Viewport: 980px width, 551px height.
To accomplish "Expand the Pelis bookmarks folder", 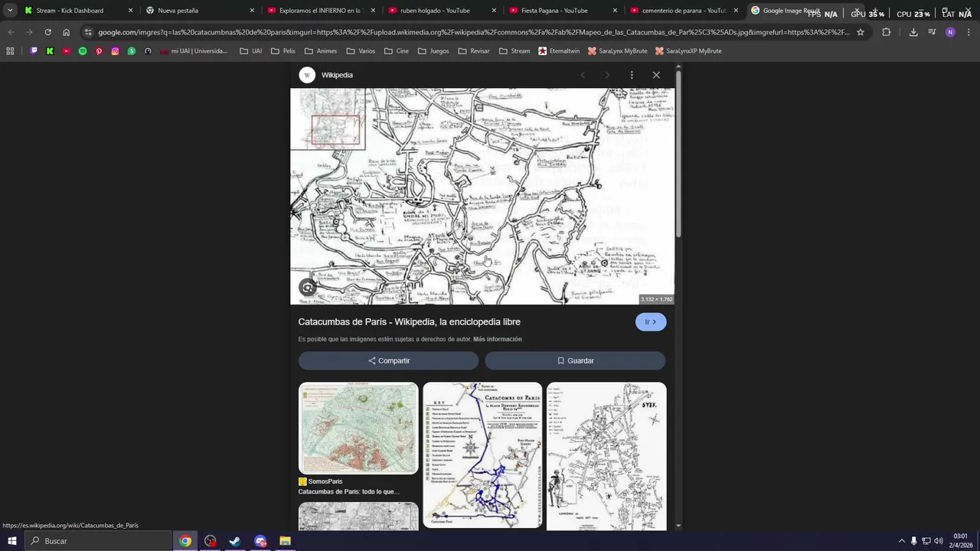I will (283, 51).
